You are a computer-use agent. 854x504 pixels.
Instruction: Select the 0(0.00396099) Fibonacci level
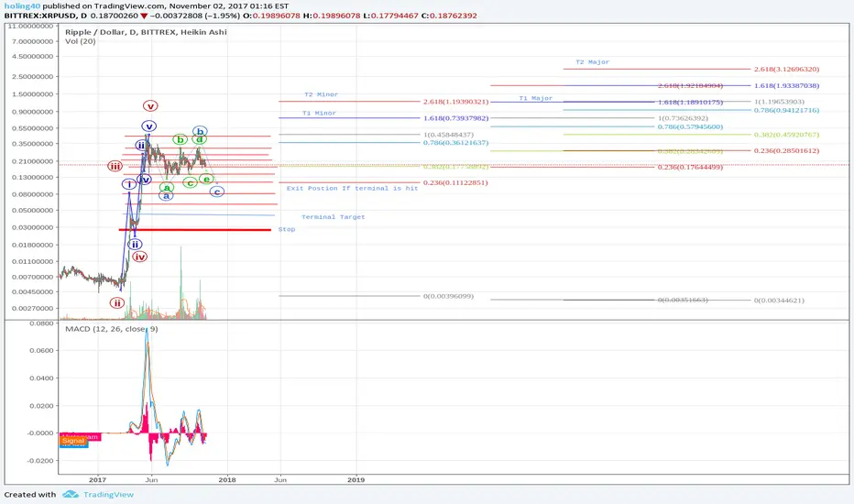pos(448,296)
